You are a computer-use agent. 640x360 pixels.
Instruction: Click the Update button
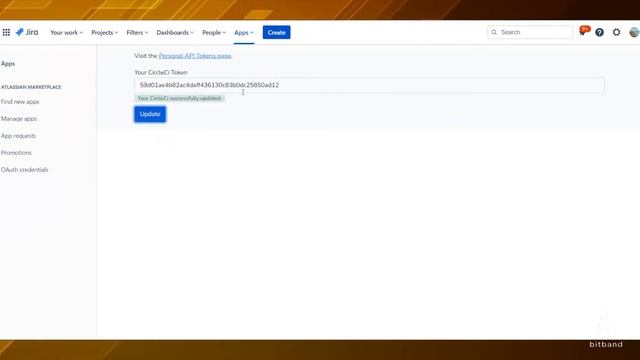coord(150,114)
